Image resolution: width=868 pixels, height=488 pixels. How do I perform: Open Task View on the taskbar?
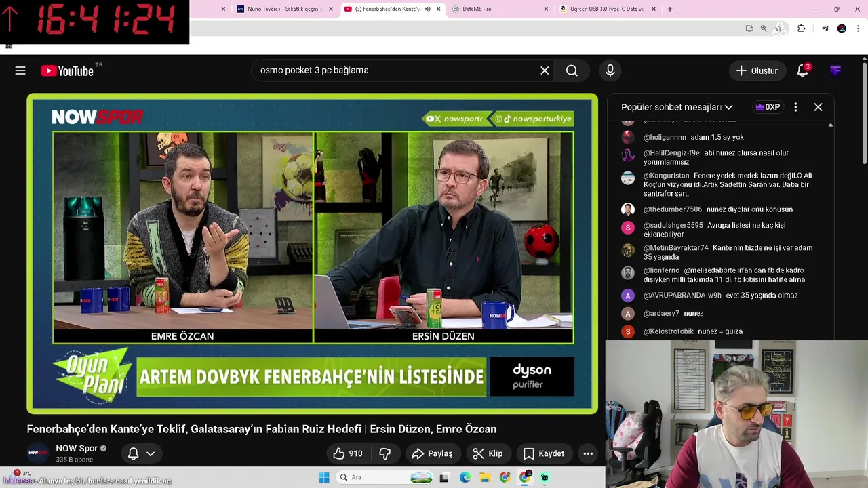pos(444,477)
